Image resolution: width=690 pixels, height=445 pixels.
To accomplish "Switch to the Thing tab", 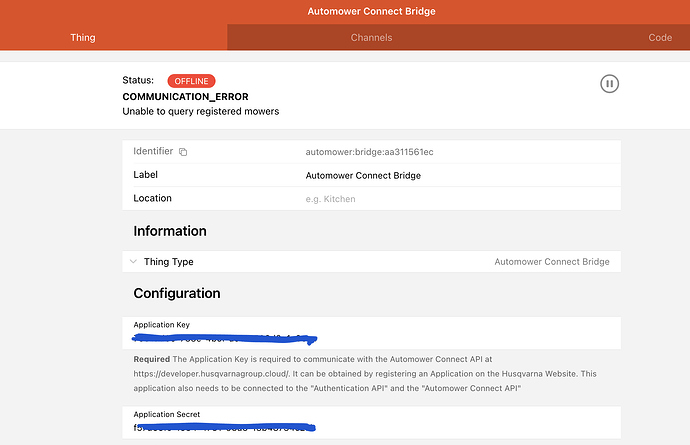I will point(83,38).
